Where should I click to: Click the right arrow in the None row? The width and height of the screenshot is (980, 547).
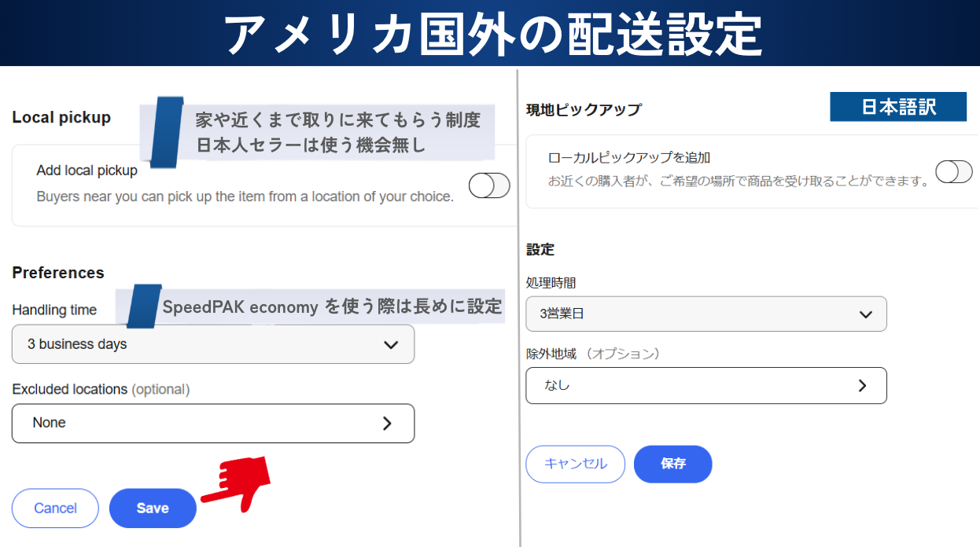[387, 423]
